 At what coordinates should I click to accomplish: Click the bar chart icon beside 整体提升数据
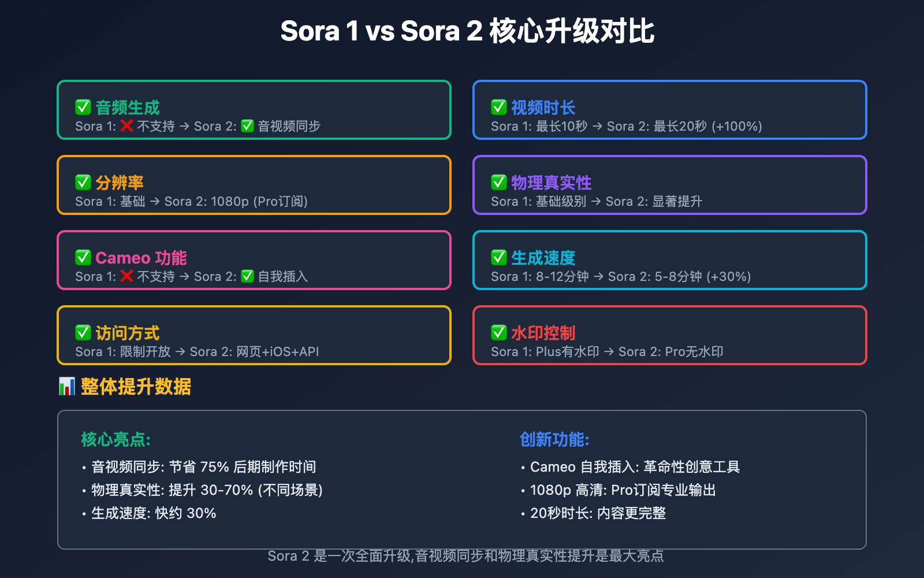click(x=67, y=386)
